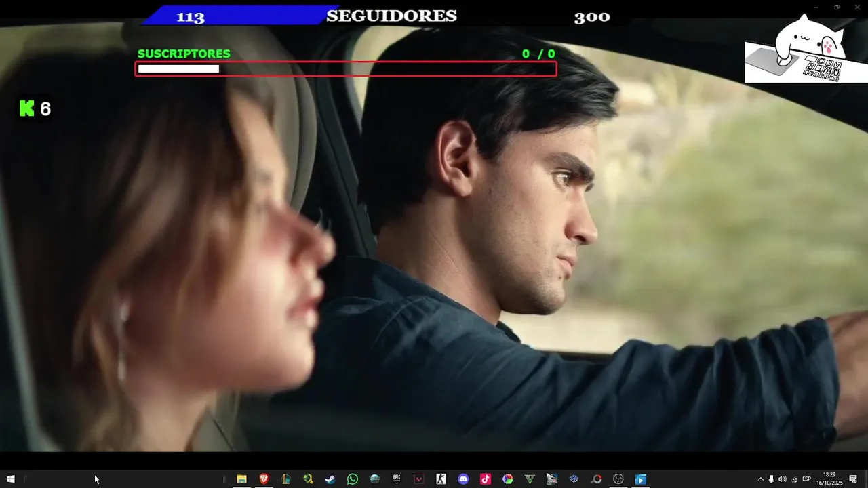Click the follower goal number '300'
The height and width of the screenshot is (488, 868).
click(x=592, y=17)
